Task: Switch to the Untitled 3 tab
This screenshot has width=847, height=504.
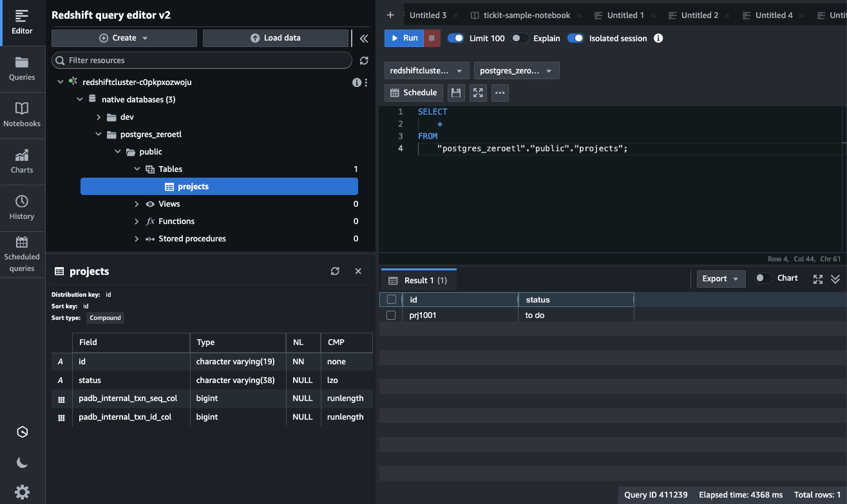Action: pos(428,15)
